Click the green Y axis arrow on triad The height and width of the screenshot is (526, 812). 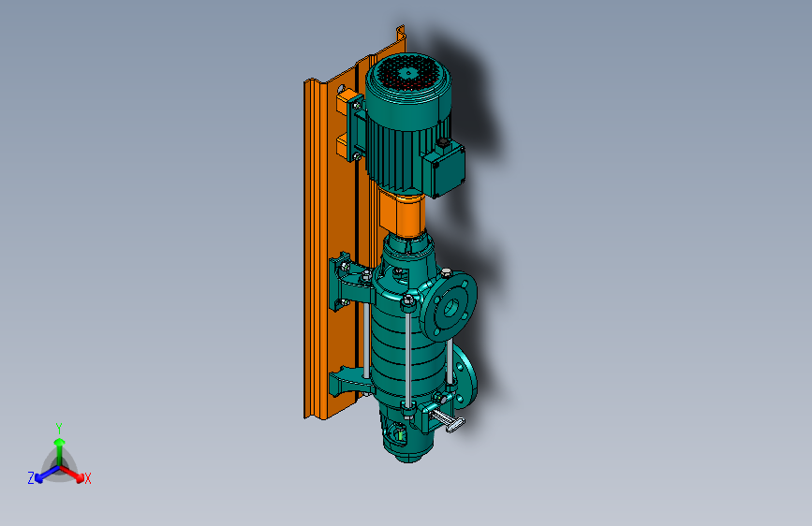coord(60,452)
